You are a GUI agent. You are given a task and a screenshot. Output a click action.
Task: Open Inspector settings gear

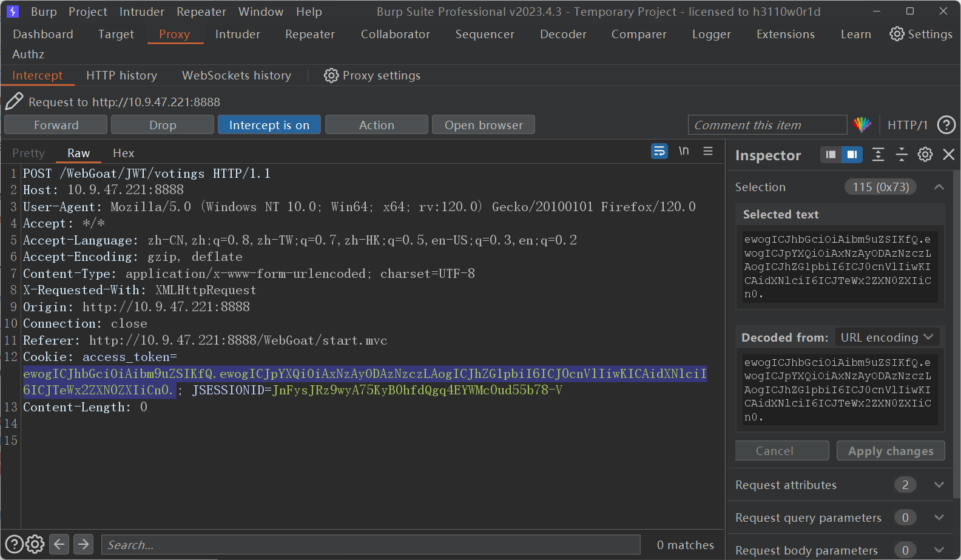pos(925,155)
